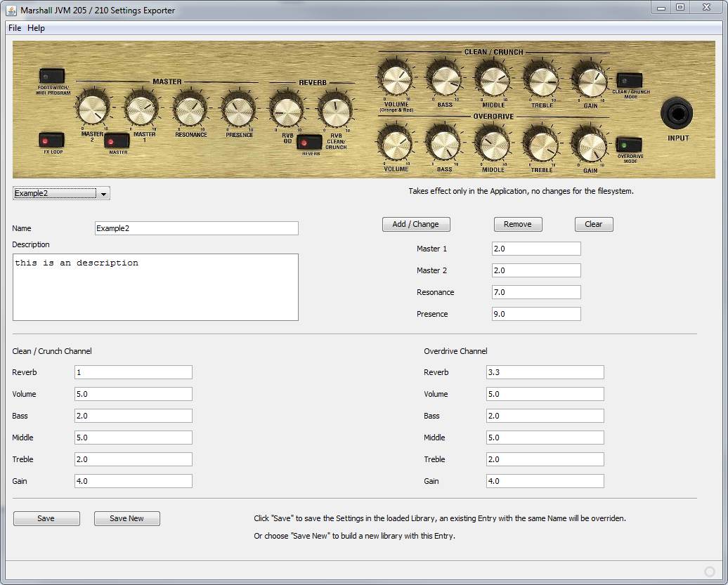The height and width of the screenshot is (585, 728).
Task: Focus the Presence value field
Action: click(536, 314)
